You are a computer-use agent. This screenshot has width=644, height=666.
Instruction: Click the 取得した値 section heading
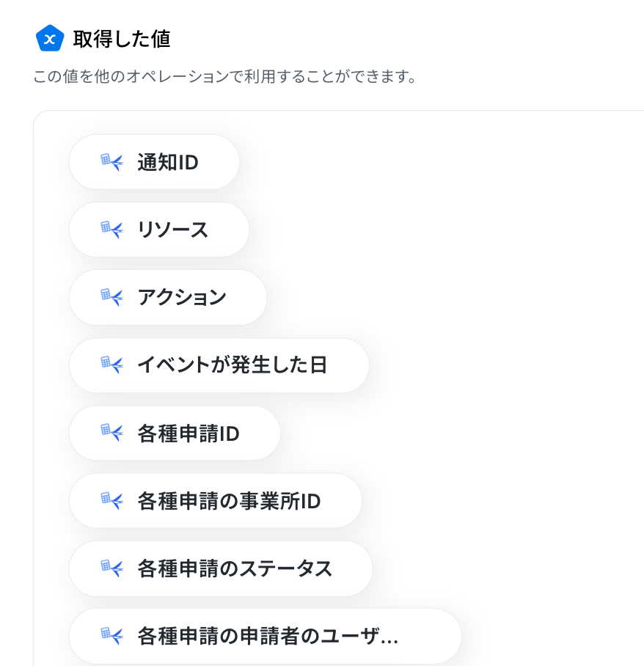coord(122,39)
